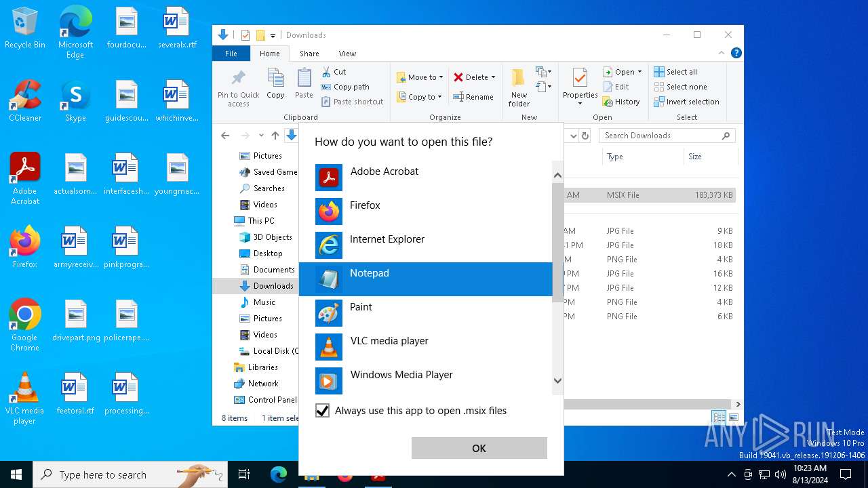Viewport: 868px width, 488px height.
Task: Confirm the dialog with OK
Action: pyautogui.click(x=479, y=448)
